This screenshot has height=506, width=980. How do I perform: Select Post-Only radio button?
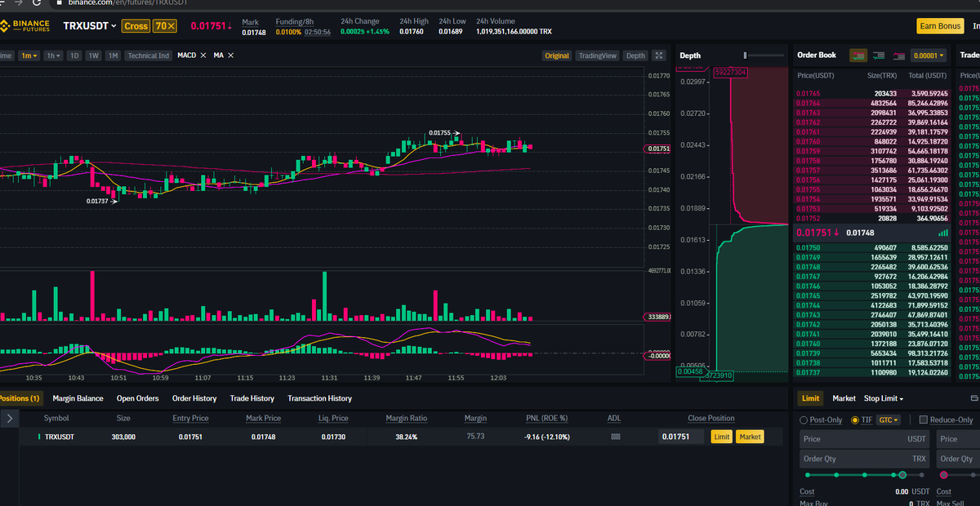click(x=804, y=419)
